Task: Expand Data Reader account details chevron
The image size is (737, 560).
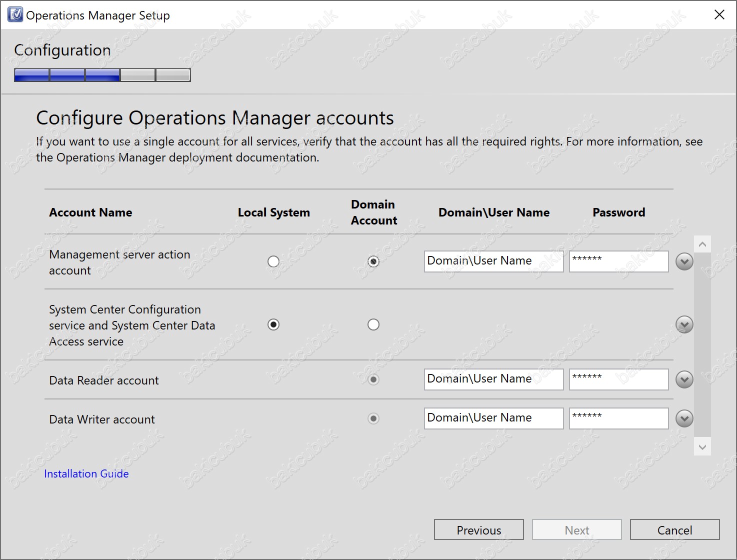Action: [x=684, y=379]
